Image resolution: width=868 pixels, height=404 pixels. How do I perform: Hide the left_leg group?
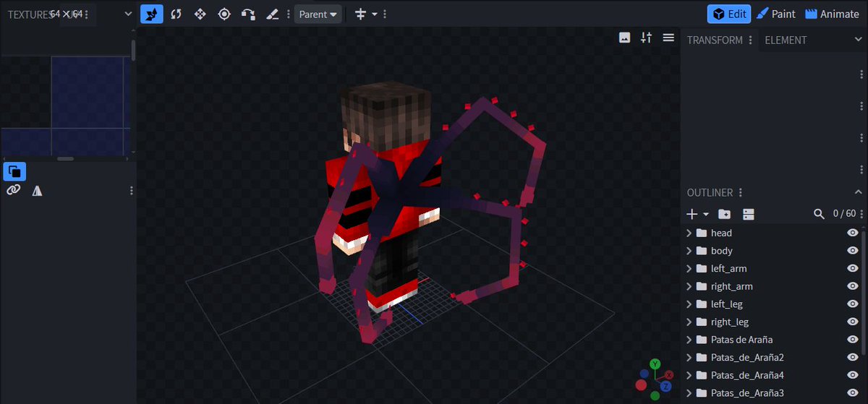[x=852, y=304]
